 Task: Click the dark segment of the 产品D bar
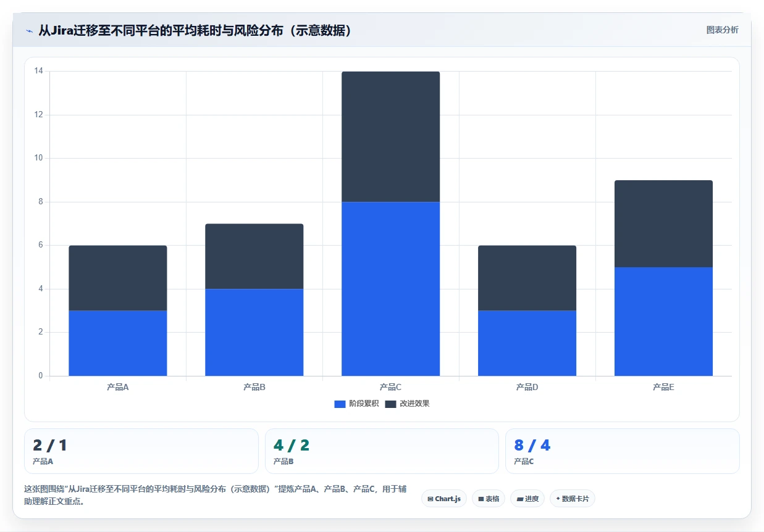point(527,278)
